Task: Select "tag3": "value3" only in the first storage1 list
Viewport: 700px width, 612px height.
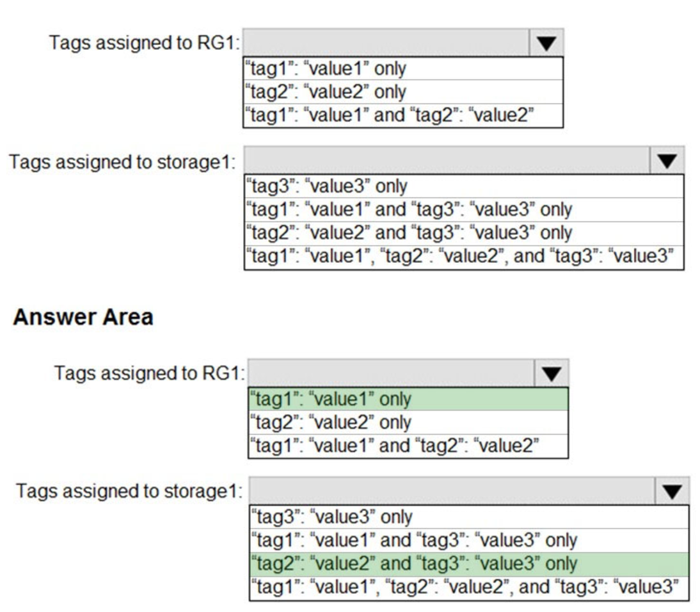Action: pos(464,186)
